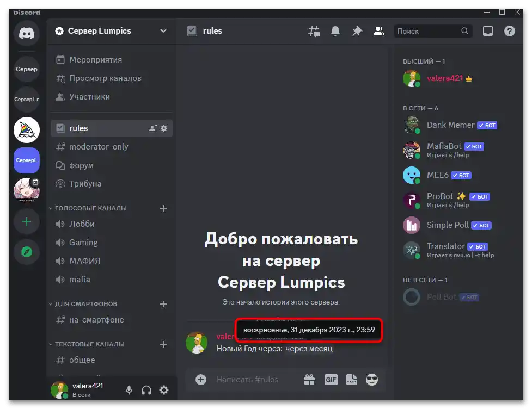The height and width of the screenshot is (409, 532).
Task: Mute the microphone in the user panel
Action: point(129,390)
